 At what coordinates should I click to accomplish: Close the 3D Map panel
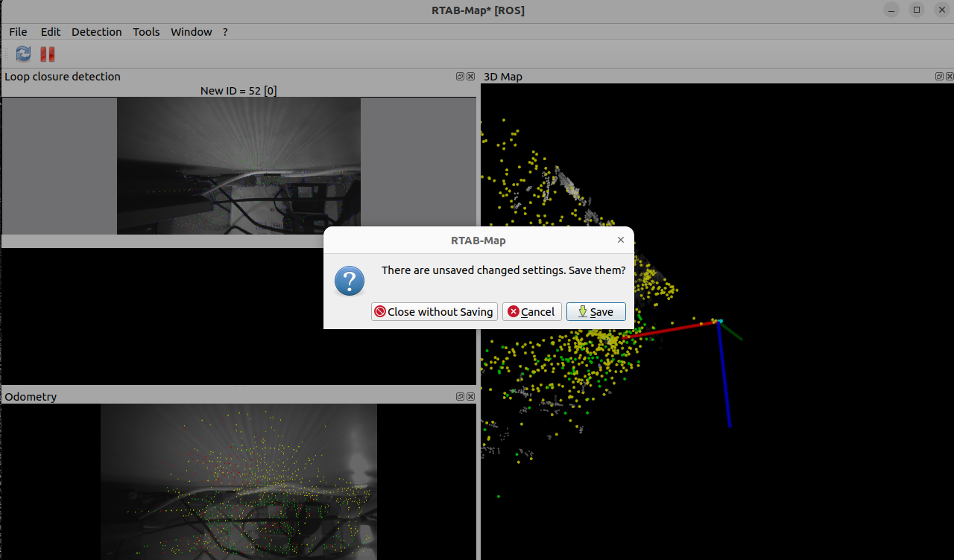click(950, 77)
